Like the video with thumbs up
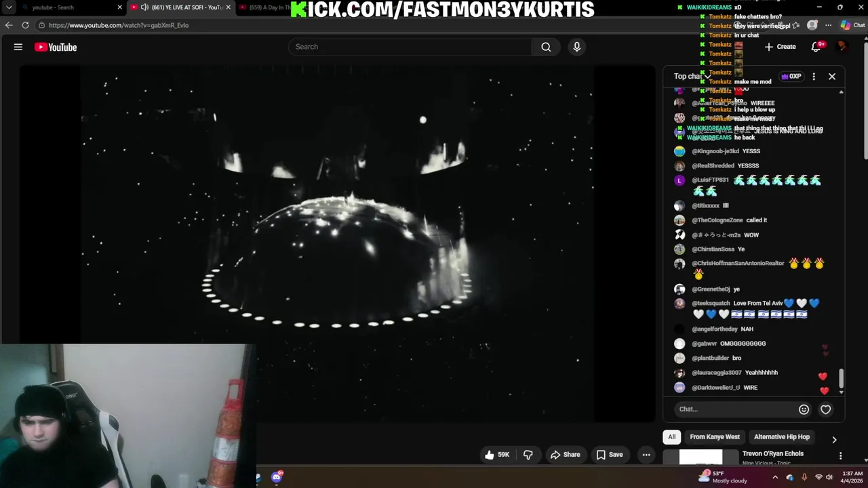868x488 pixels. click(x=497, y=455)
